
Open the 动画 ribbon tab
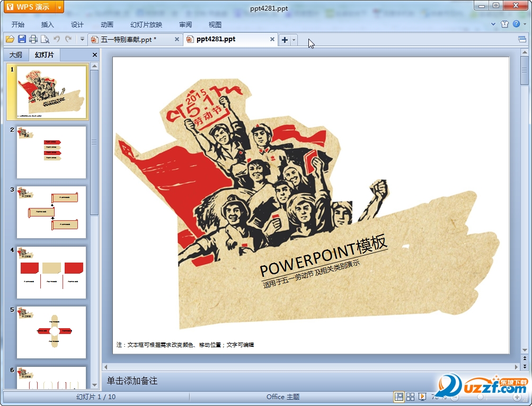pos(107,25)
